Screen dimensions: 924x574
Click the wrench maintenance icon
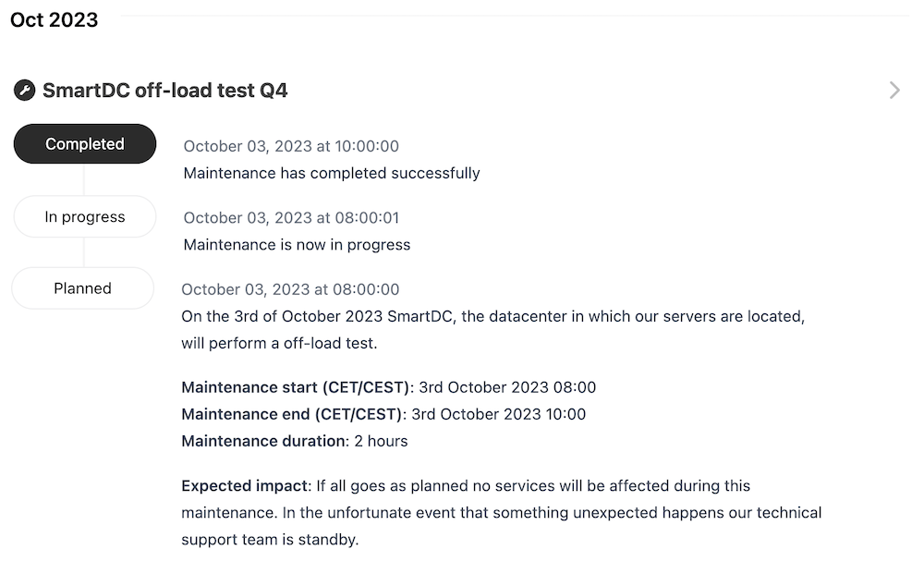pyautogui.click(x=24, y=91)
